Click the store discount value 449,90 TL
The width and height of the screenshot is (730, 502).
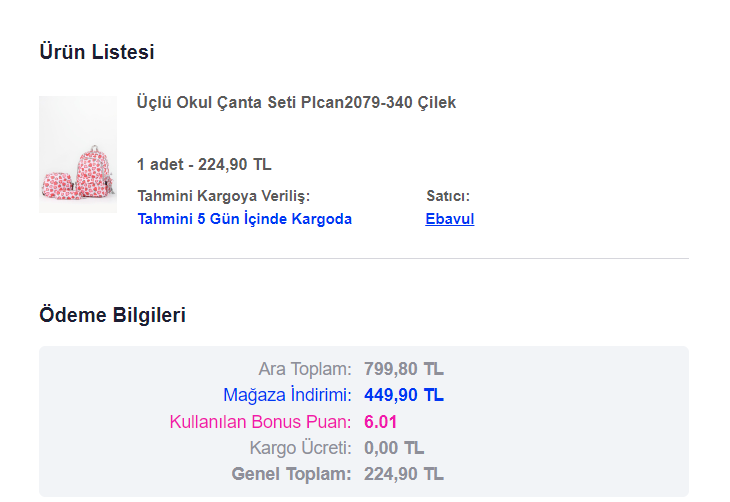(404, 395)
